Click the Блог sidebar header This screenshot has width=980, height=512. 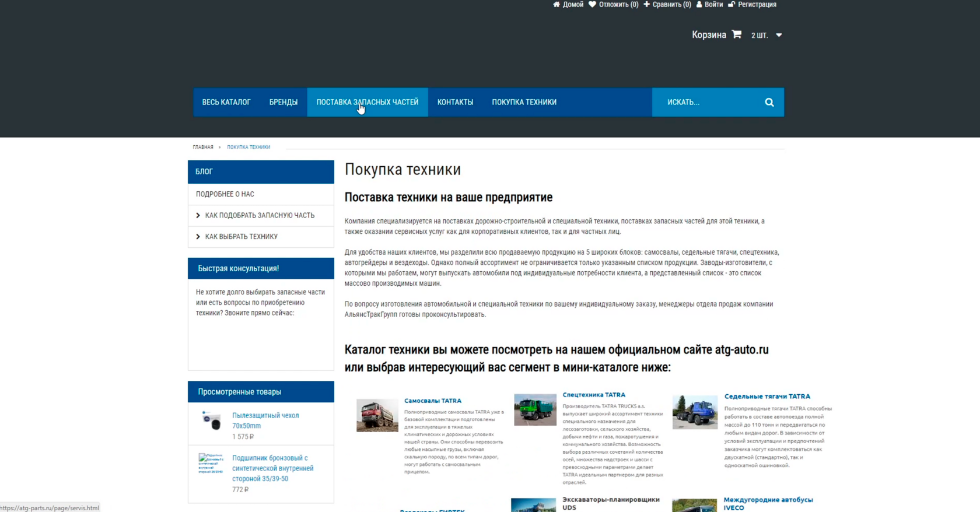pyautogui.click(x=261, y=171)
